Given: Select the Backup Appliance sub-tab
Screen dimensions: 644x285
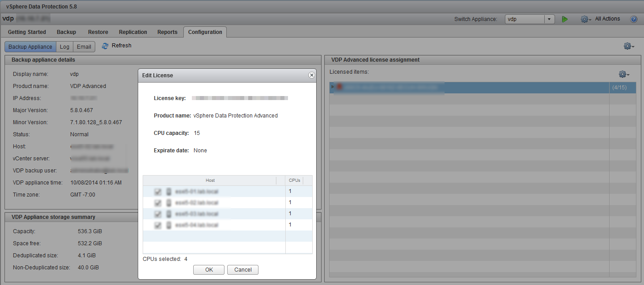Looking at the screenshot, I should 30,47.
